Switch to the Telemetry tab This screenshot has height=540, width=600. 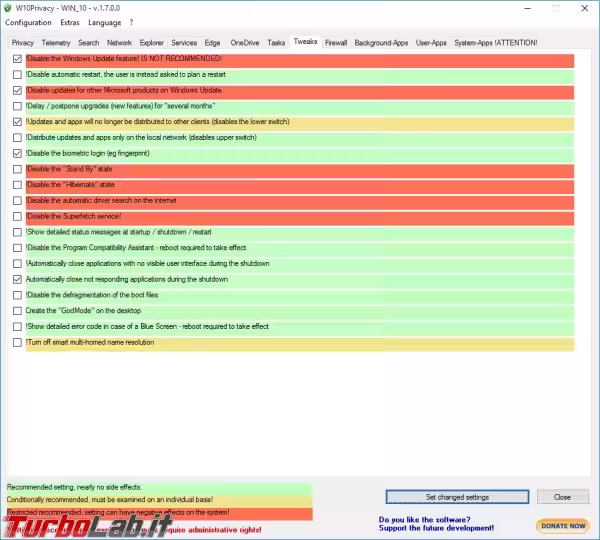[x=56, y=43]
